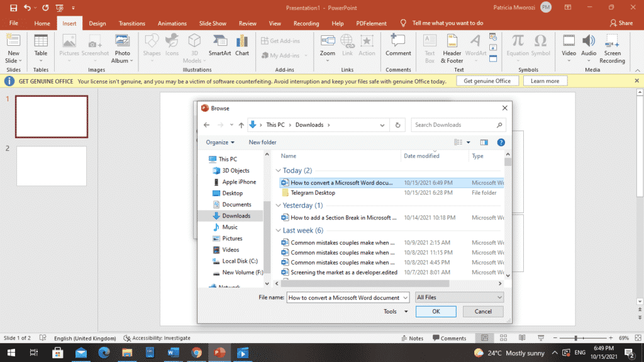Insert a Table from the ribbon
This screenshot has width=644, height=362.
tap(41, 48)
